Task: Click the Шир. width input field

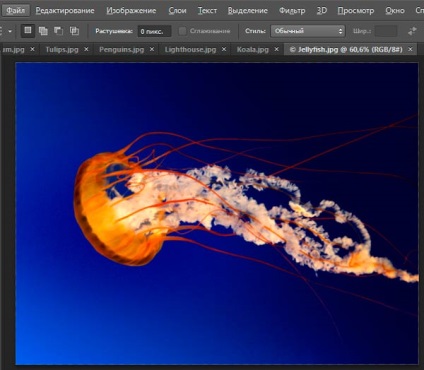Action: (386, 31)
